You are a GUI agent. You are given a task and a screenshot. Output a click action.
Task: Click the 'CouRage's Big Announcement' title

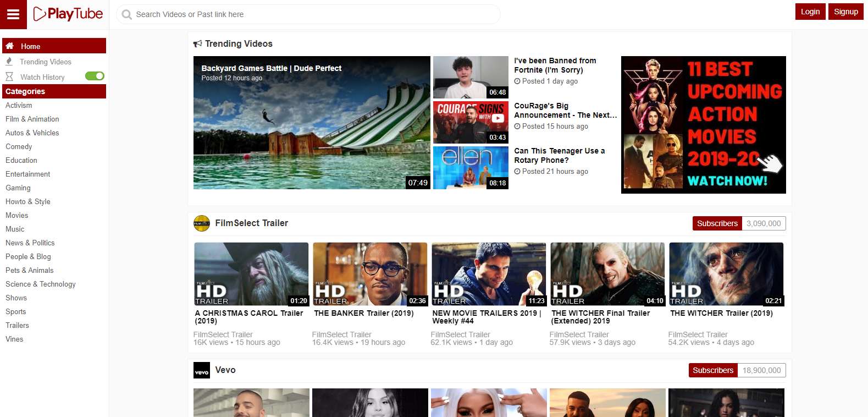(566, 111)
